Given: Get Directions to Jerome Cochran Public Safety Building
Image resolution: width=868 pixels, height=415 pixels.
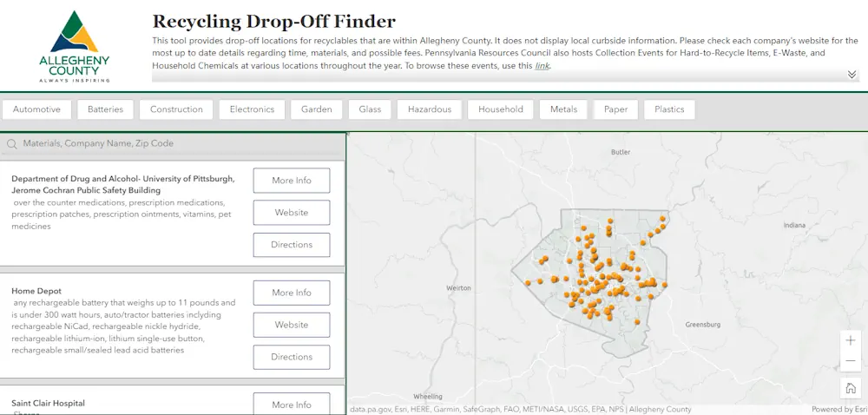Looking at the screenshot, I should pyautogui.click(x=291, y=245).
